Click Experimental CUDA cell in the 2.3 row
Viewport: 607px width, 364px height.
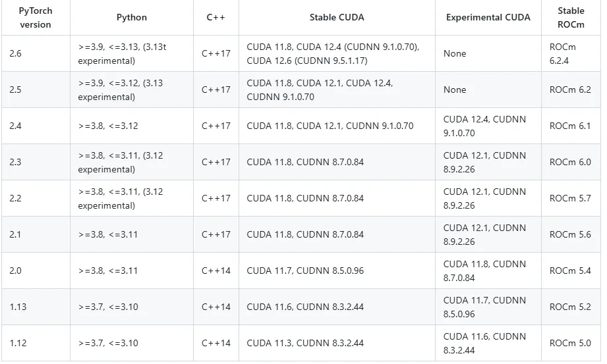coord(488,162)
